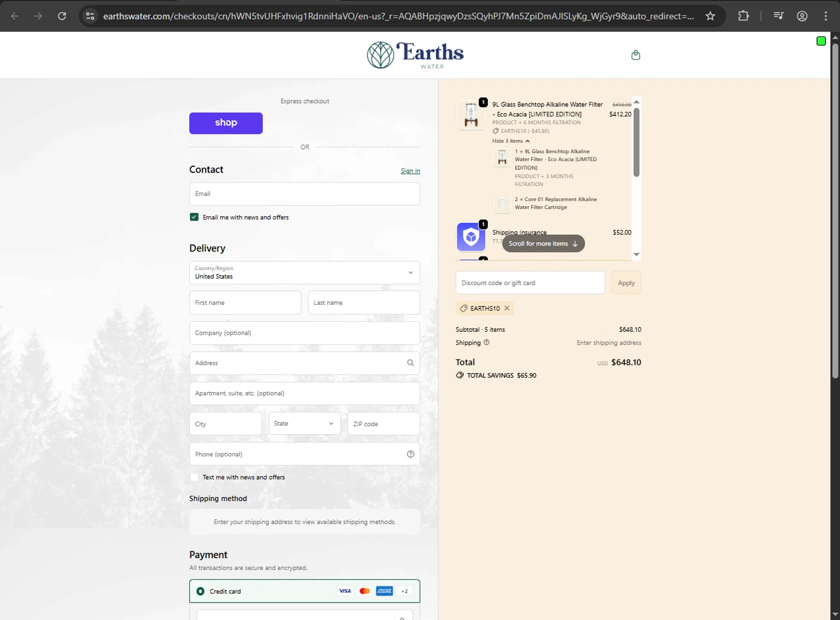Click the Last name field
The image size is (840, 620).
coord(364,302)
